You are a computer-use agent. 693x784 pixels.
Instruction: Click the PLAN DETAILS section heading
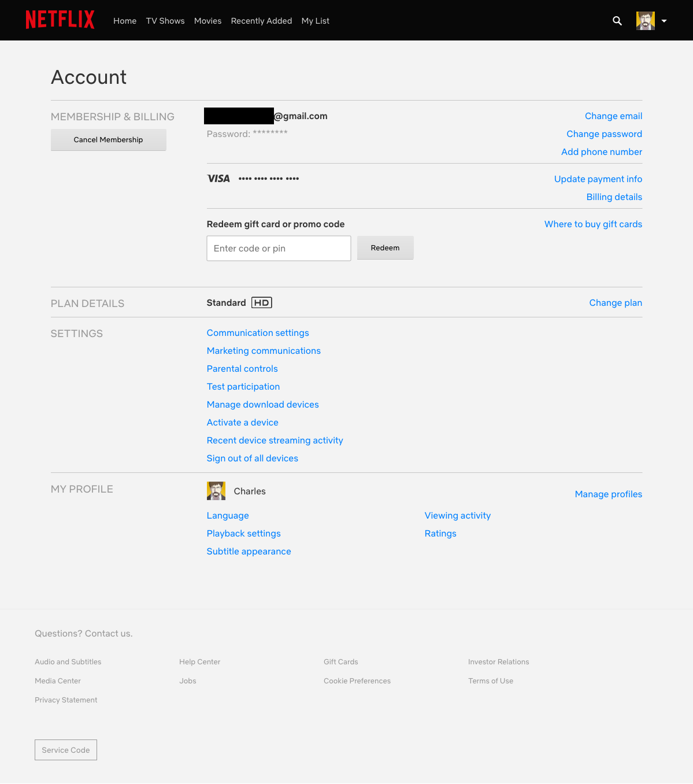coord(87,304)
